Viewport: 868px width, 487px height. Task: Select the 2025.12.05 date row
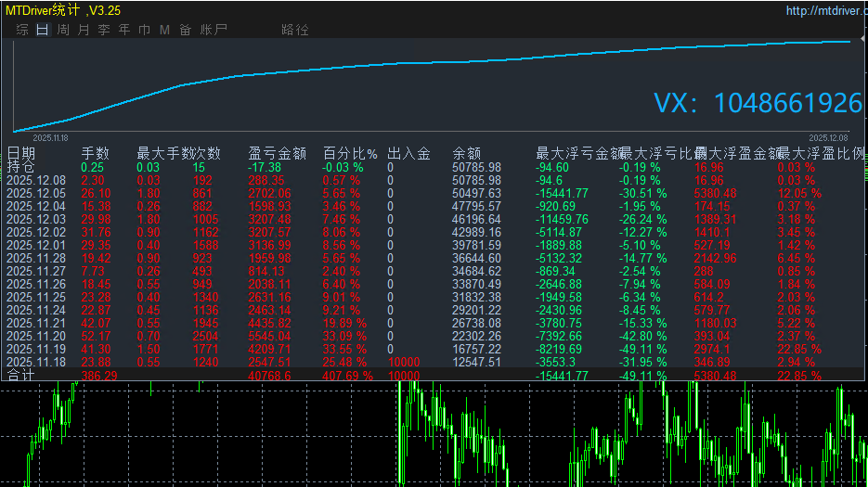pyautogui.click(x=37, y=193)
